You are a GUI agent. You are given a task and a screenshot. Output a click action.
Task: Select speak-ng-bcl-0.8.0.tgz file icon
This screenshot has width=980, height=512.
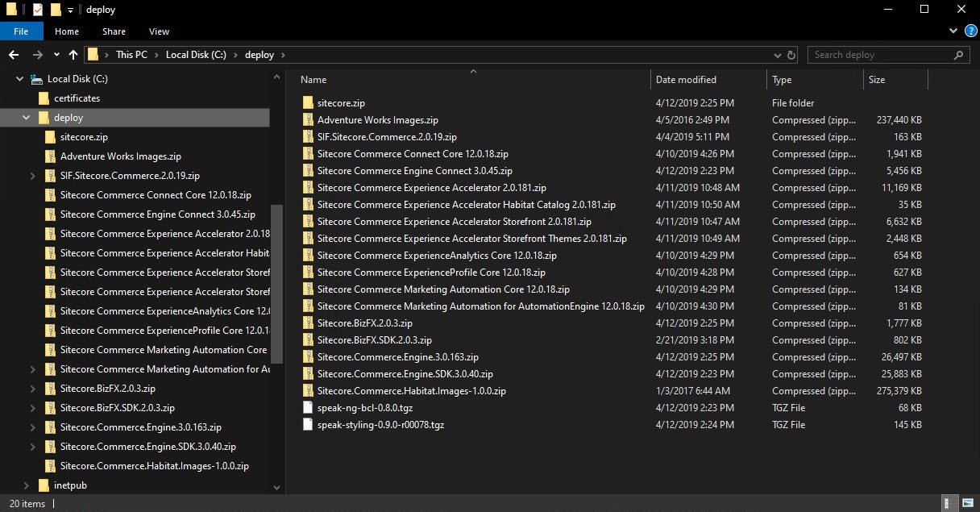(307, 408)
